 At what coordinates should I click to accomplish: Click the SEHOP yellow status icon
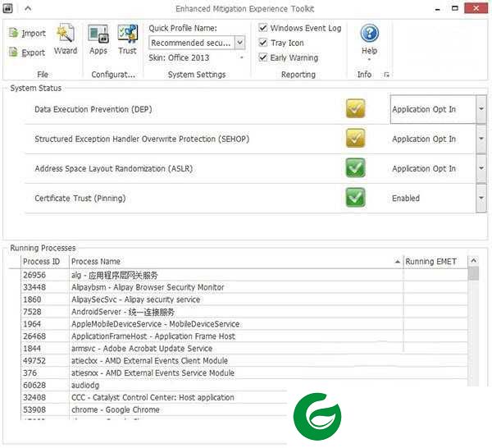[356, 138]
